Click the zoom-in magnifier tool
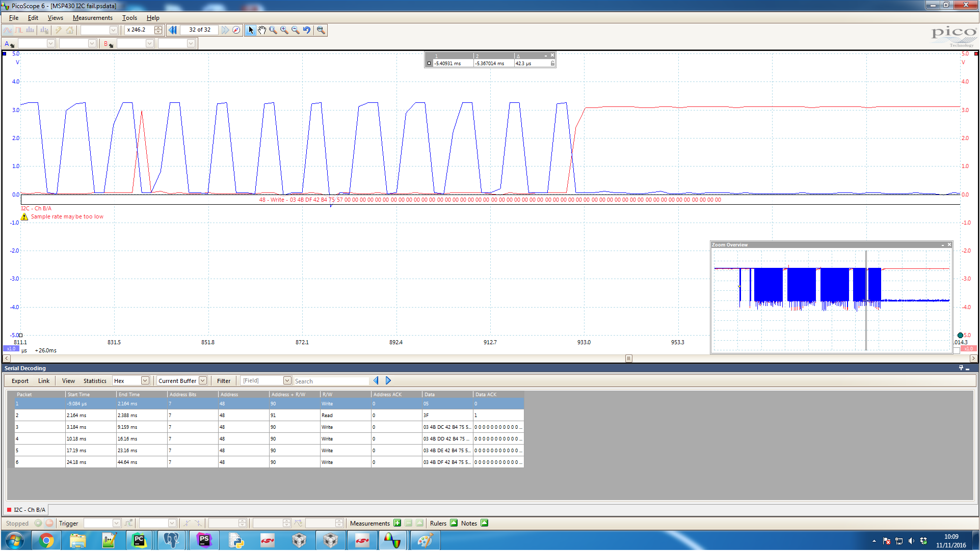The height and width of the screenshot is (551, 980). click(284, 30)
